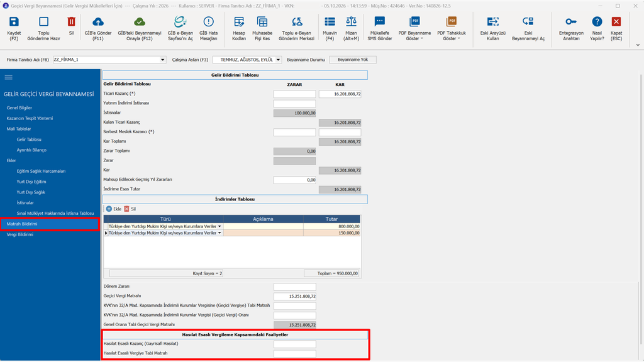Open Türü dropdown in 800.000,00 row
The height and width of the screenshot is (362, 644).
219,226
